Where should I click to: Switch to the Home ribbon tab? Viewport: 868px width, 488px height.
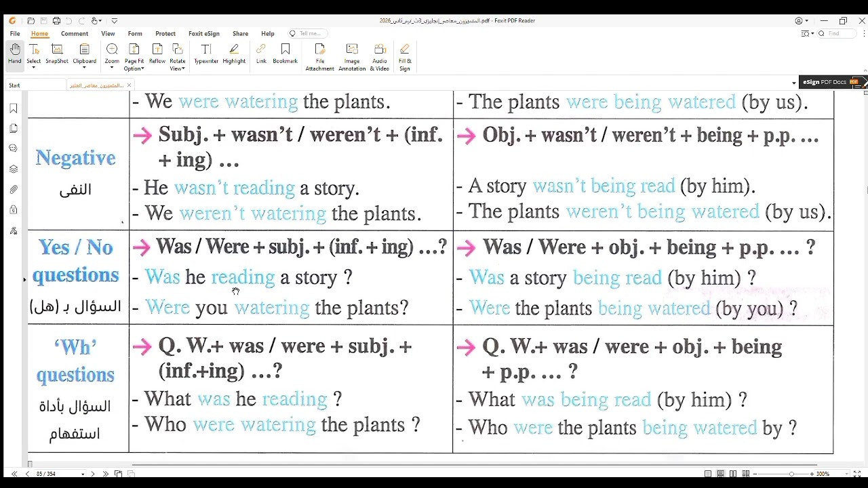pyautogui.click(x=39, y=33)
